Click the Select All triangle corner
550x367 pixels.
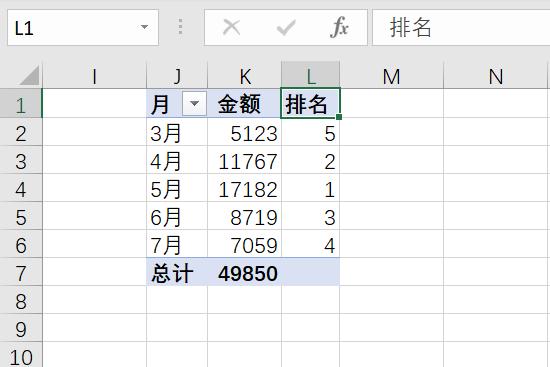29,75
